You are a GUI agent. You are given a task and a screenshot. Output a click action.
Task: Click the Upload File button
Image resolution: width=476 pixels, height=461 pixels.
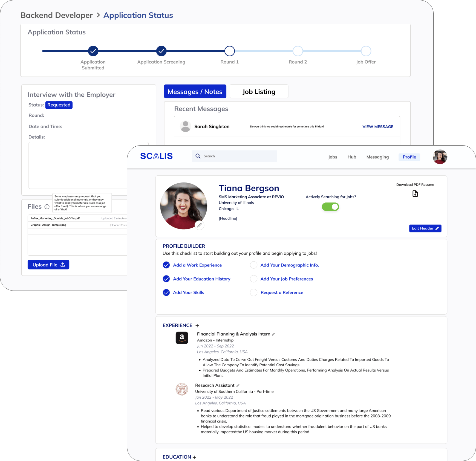(x=48, y=265)
